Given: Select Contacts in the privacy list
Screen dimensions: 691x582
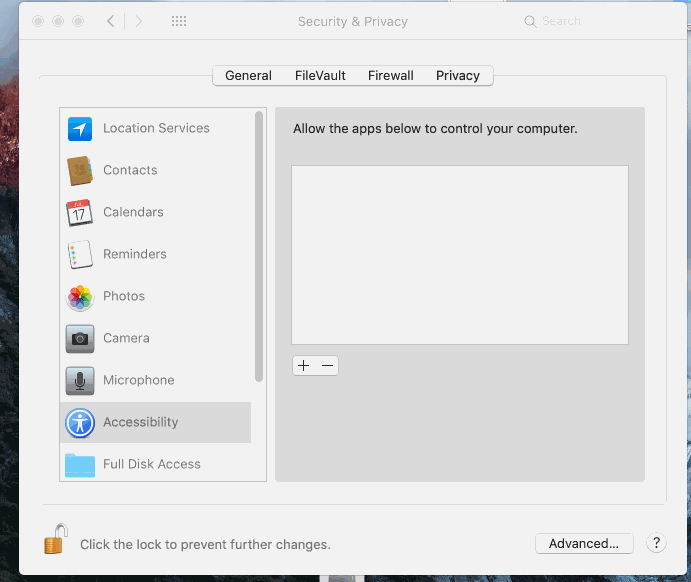Looking at the screenshot, I should (x=156, y=171).
